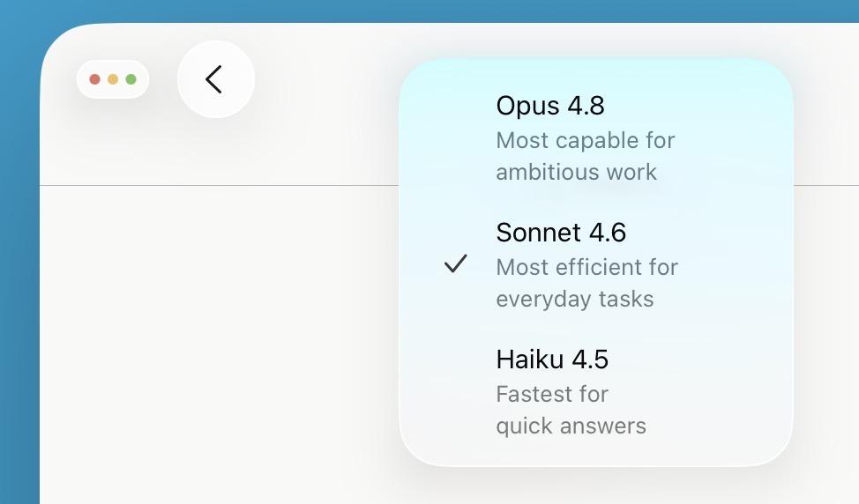Click the empty check column beside Opus 4.8
Screen dimensions: 859x504
tap(455, 138)
